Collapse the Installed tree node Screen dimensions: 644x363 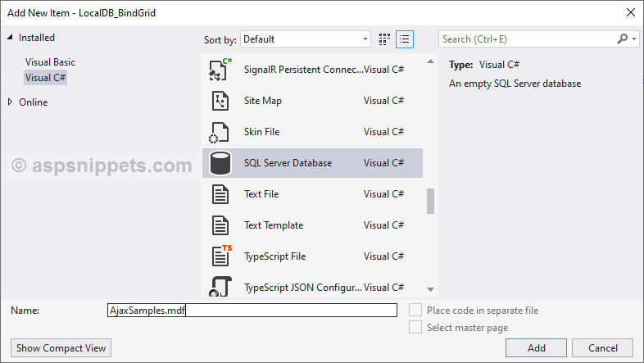pyautogui.click(x=10, y=37)
